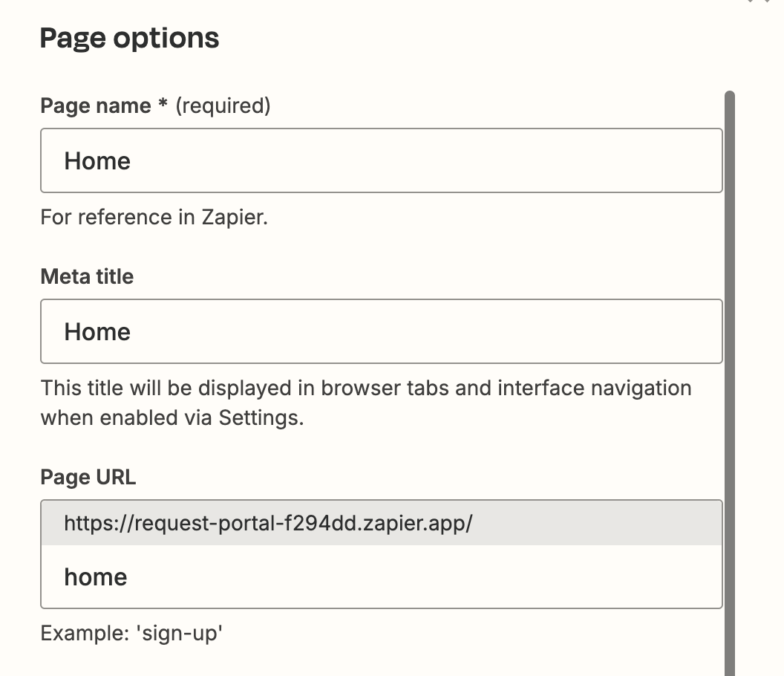The height and width of the screenshot is (676, 784).
Task: Click the word 'Settings' in the Meta title hint
Action: pos(258,418)
